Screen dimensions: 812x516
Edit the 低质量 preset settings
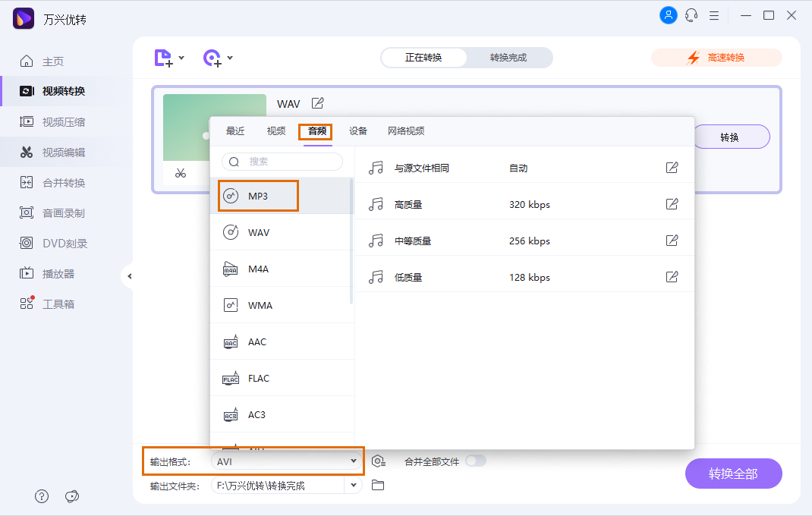[672, 277]
